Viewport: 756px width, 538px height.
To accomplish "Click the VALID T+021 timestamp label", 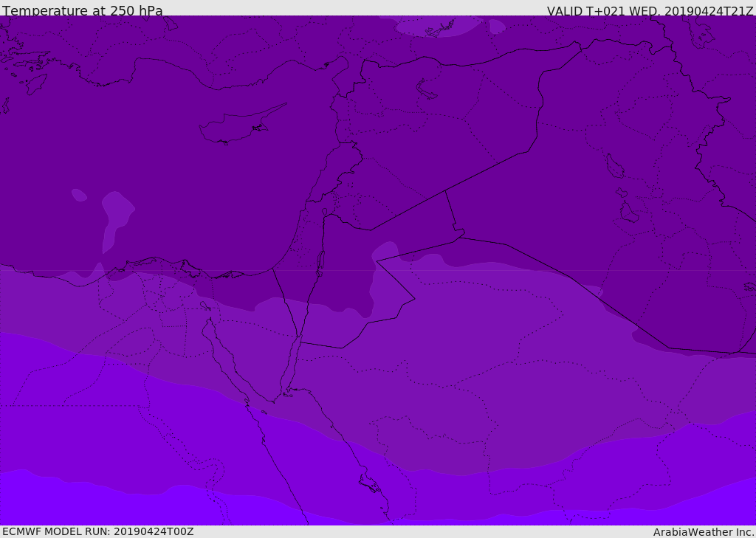I will tap(650, 11).
